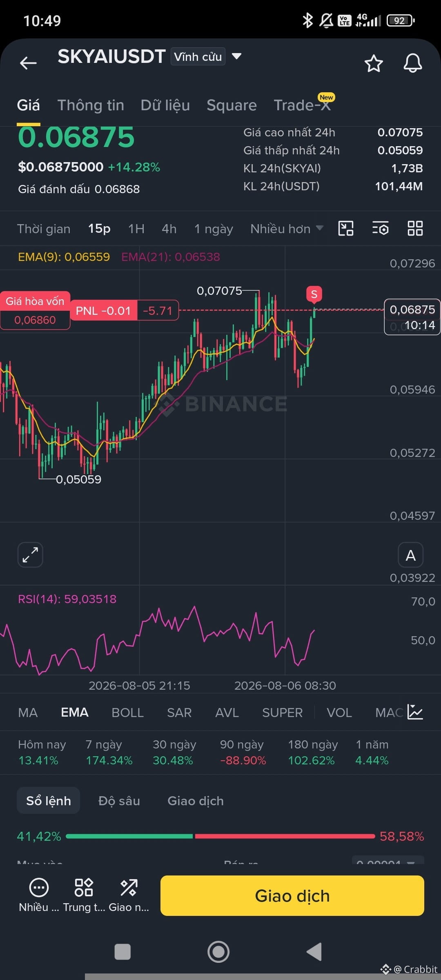Viewport: 441px width, 980px height.
Task: Switch to Thông tin tab
Action: click(91, 105)
